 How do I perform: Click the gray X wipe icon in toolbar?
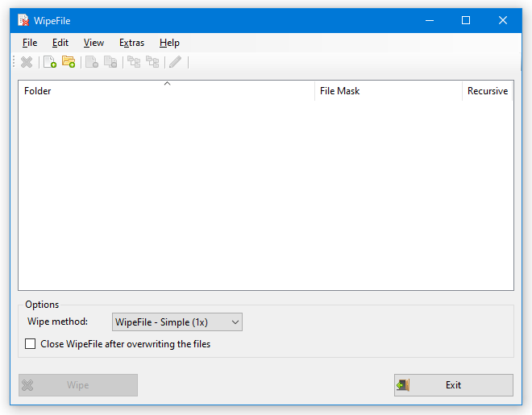click(x=27, y=62)
